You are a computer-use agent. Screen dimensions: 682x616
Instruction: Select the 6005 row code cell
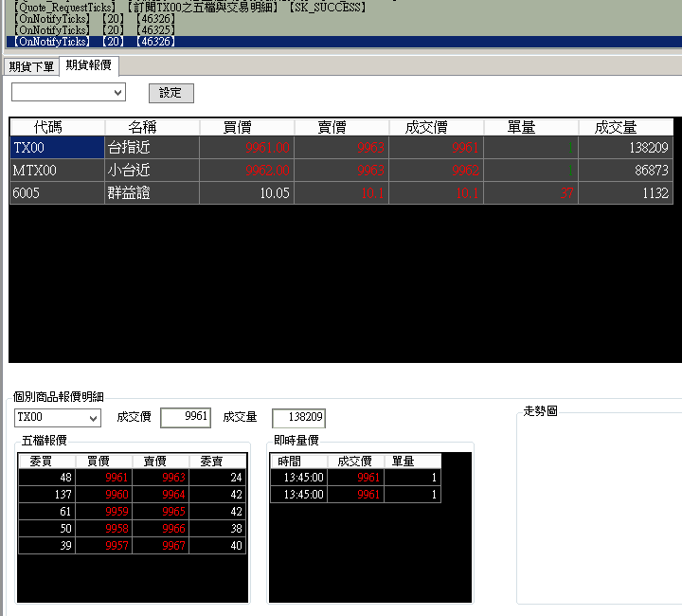pos(57,192)
